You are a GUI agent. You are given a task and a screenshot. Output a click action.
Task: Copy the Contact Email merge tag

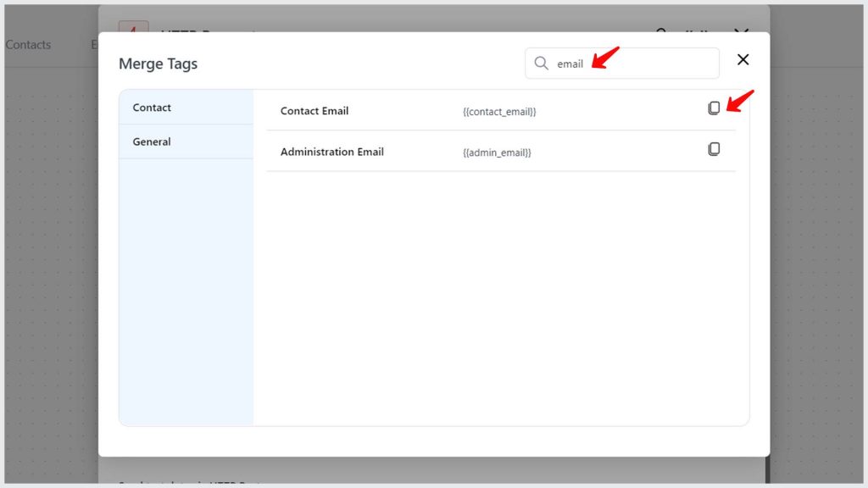[x=714, y=108]
